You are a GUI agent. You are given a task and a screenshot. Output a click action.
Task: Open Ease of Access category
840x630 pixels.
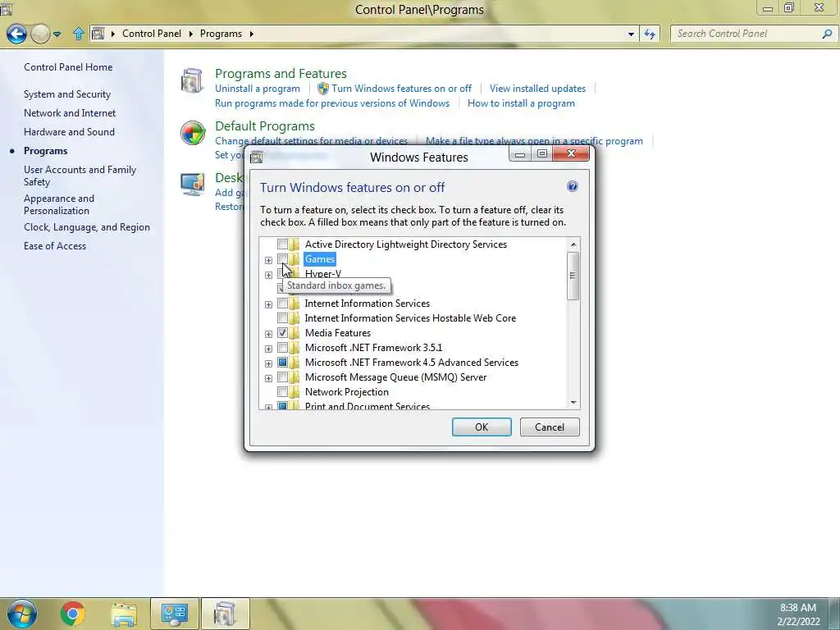(x=55, y=246)
